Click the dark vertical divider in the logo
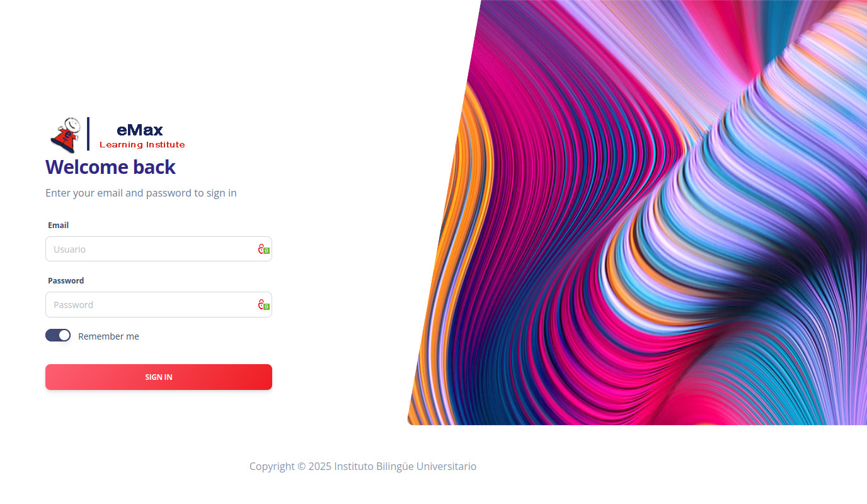Screen dimensions: 867x504 (88, 134)
